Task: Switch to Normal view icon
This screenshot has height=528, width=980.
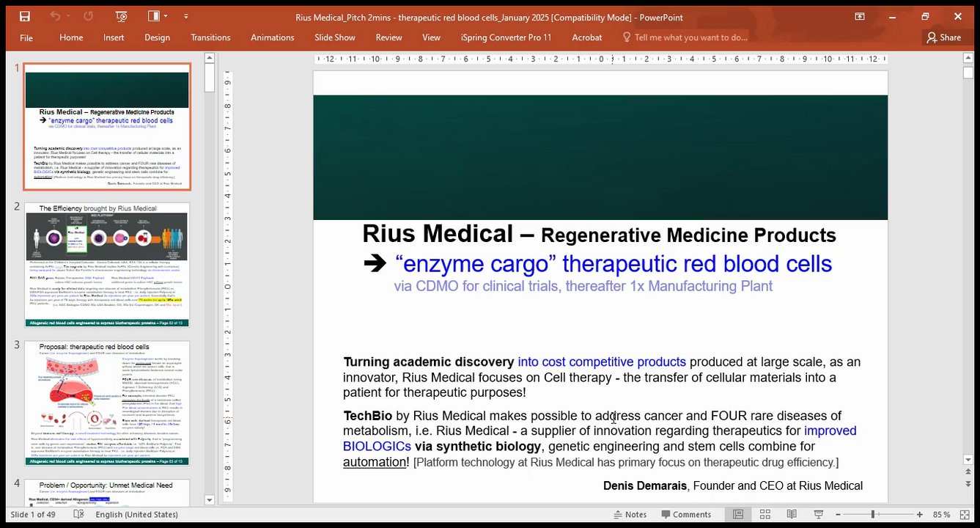Action: (x=738, y=514)
